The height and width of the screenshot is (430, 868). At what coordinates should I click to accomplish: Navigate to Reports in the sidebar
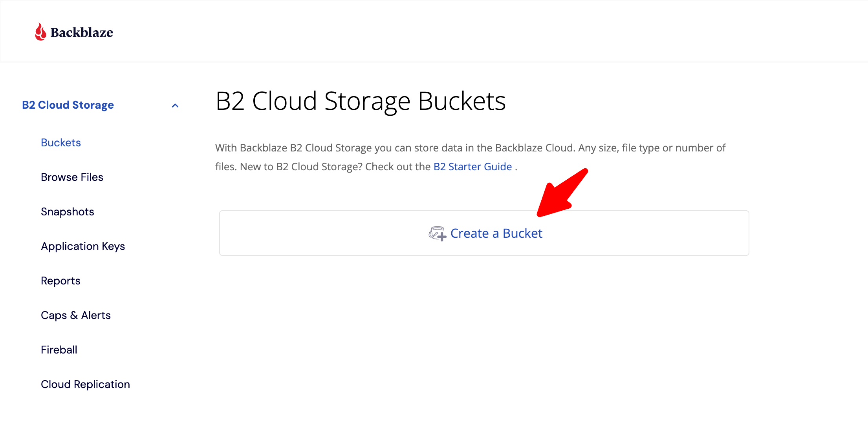[60, 281]
